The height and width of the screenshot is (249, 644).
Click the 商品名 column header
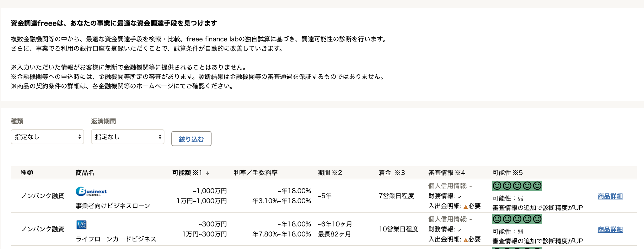point(85,172)
